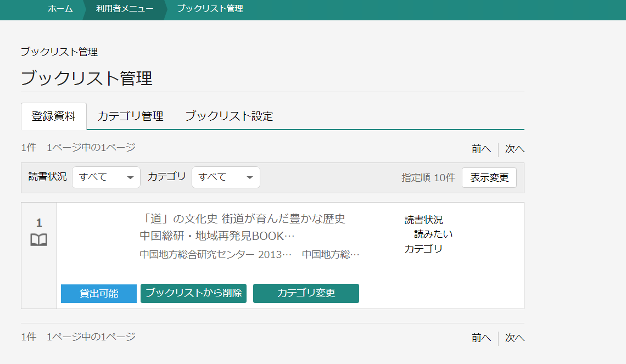Click the series name 中国総研・地域再発見BOOK
Image resolution: width=626 pixels, height=364 pixels.
click(217, 236)
